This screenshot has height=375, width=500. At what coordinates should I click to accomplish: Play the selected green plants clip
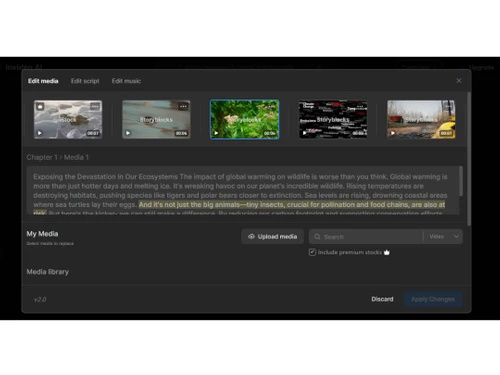tap(216, 133)
